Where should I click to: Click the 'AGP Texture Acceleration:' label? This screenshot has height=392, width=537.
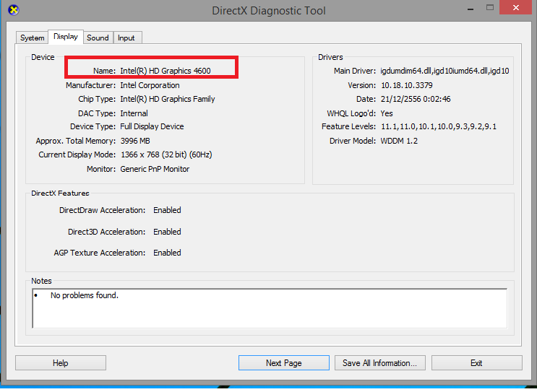coord(100,253)
